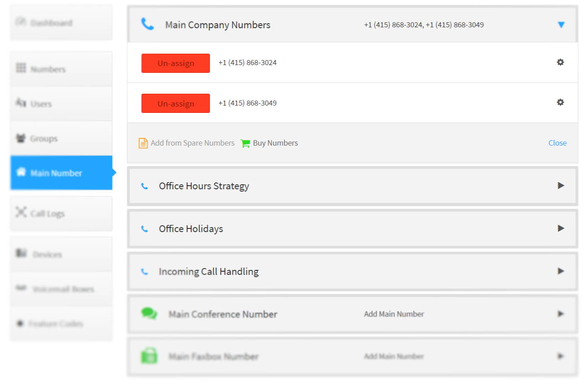
Task: Expand Main Faxbox Number arrow
Action: click(x=561, y=356)
